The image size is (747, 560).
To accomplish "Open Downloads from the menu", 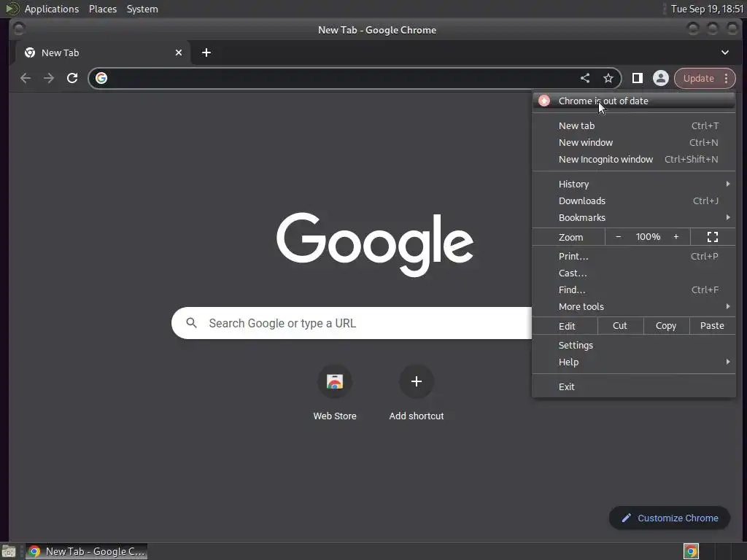I will 634,201.
